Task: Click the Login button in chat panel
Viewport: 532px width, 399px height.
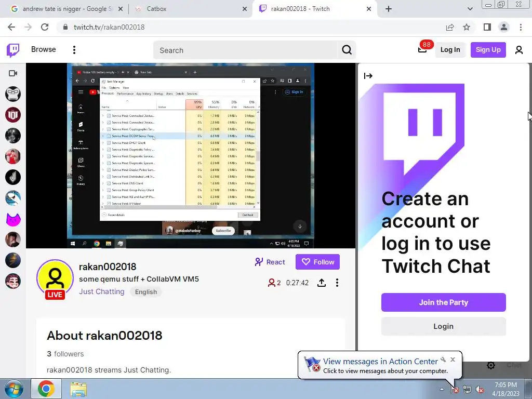Action: [x=444, y=326]
